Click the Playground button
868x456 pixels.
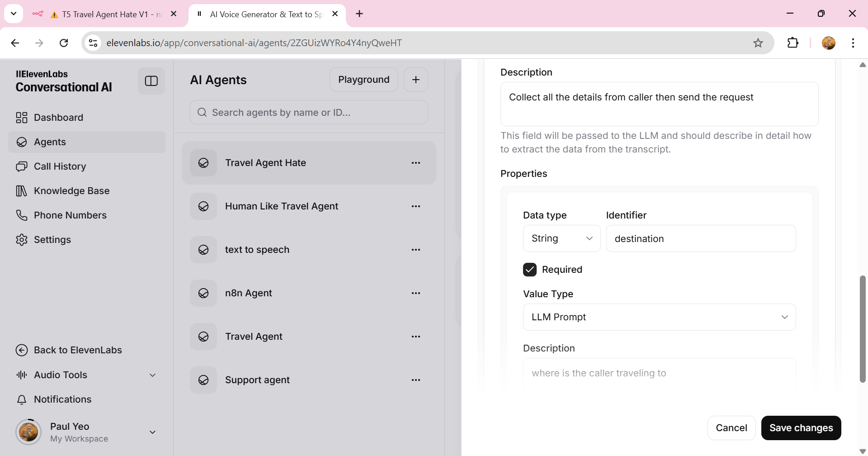point(364,80)
